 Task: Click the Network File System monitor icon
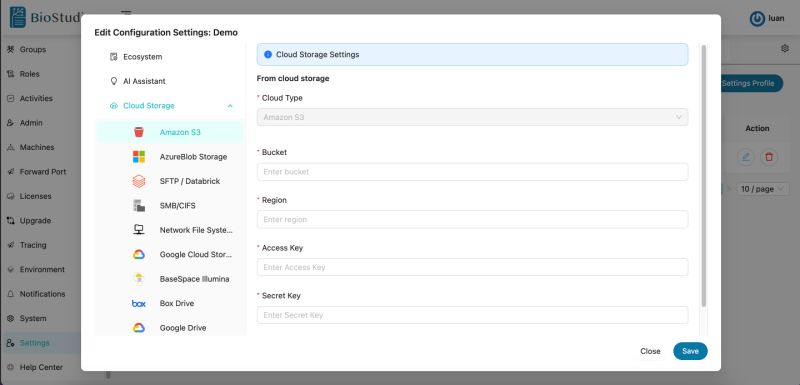(139, 230)
